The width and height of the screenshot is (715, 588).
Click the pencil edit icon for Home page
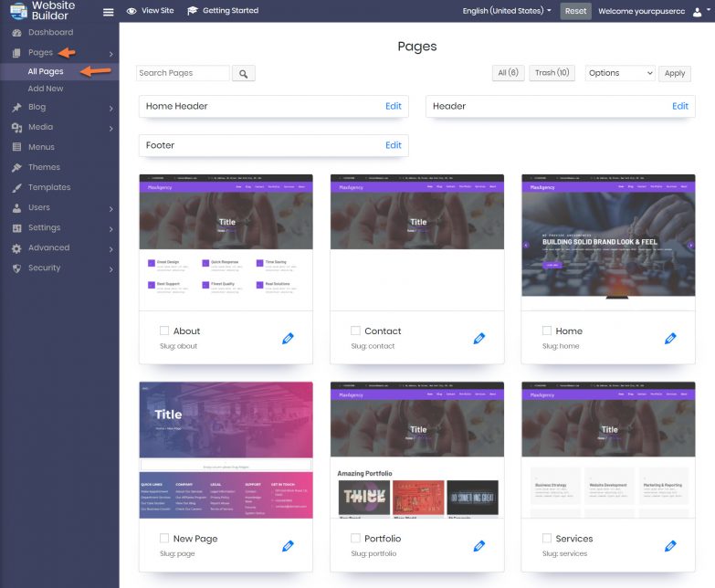click(x=670, y=339)
